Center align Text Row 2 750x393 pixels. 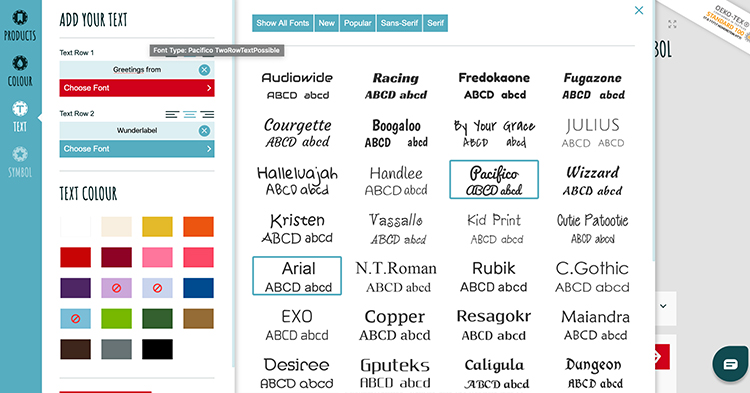[189, 114]
